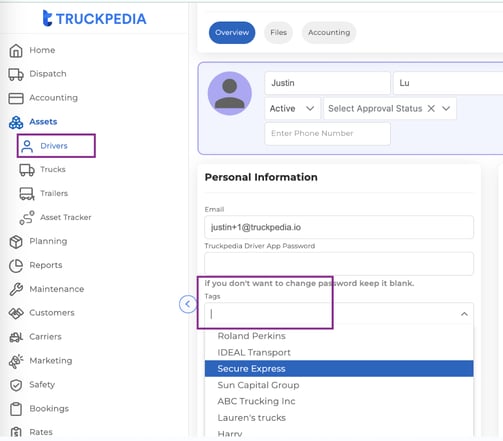Select the Assets menu label
Viewport: 503px width, 441px height.
tap(43, 122)
